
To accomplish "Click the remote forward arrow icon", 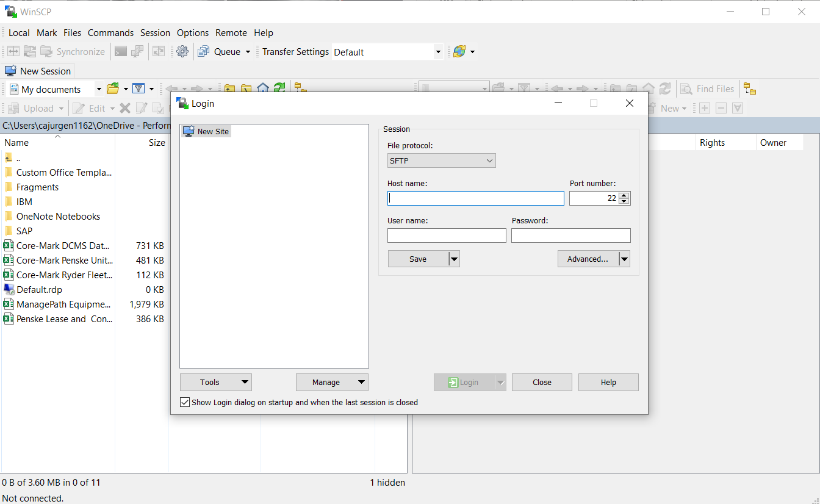I will tap(583, 89).
